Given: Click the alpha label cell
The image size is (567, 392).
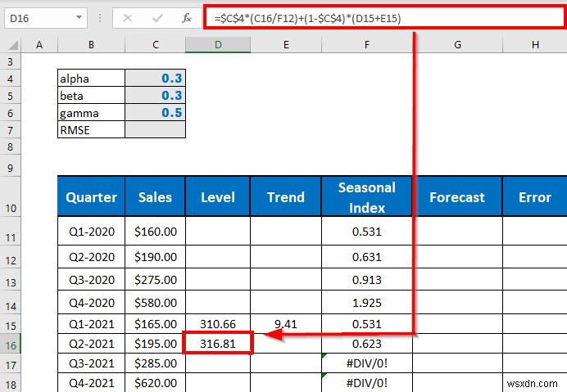Looking at the screenshot, I should 91,78.
